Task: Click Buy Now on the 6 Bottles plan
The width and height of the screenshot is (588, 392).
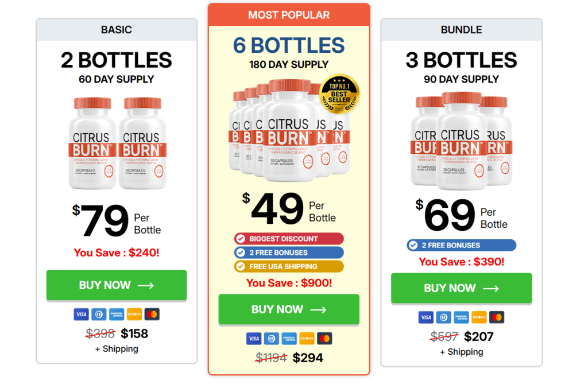Action: pyautogui.click(x=289, y=309)
